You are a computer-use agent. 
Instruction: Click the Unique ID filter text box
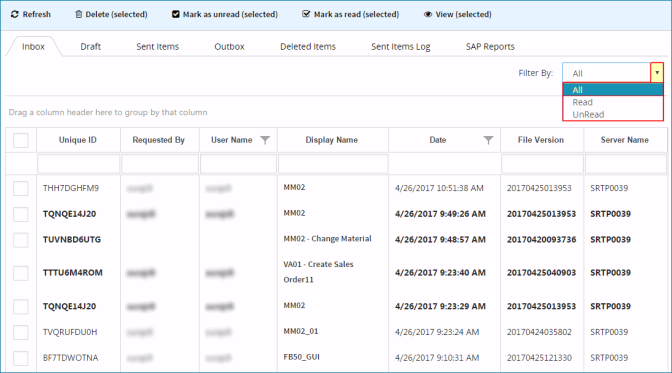(78, 164)
